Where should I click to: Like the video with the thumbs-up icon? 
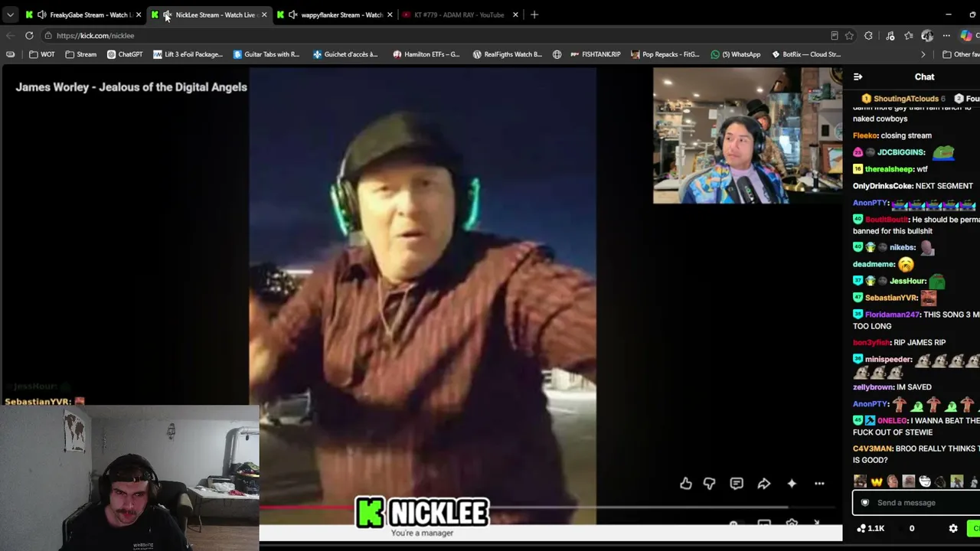(685, 484)
